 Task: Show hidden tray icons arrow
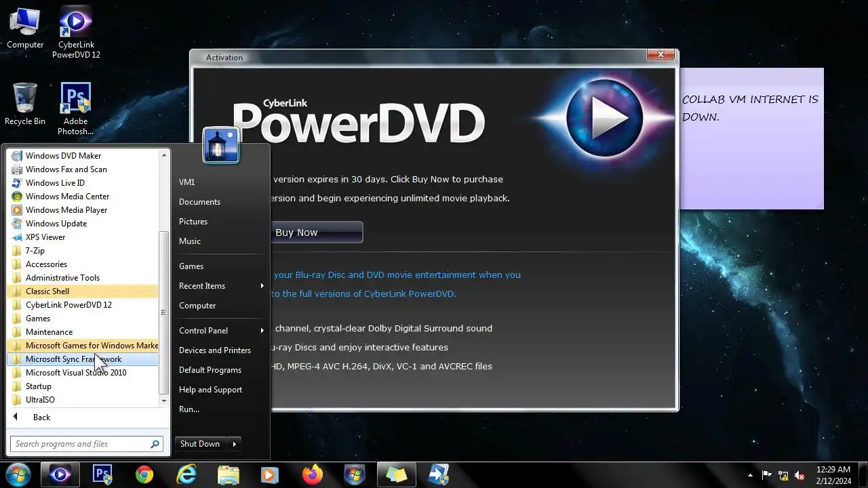pos(750,475)
